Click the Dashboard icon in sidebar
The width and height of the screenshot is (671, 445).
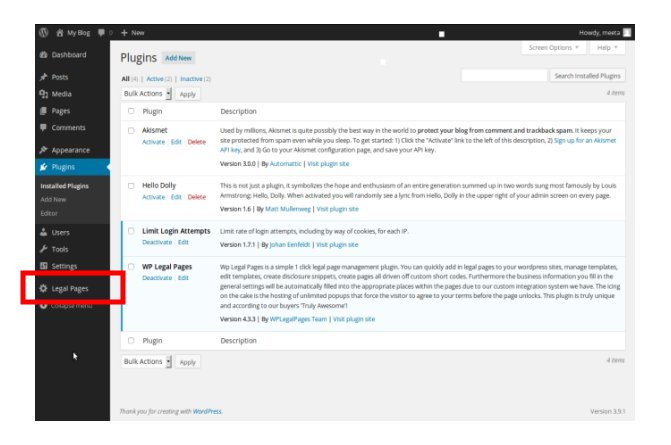tap(44, 55)
